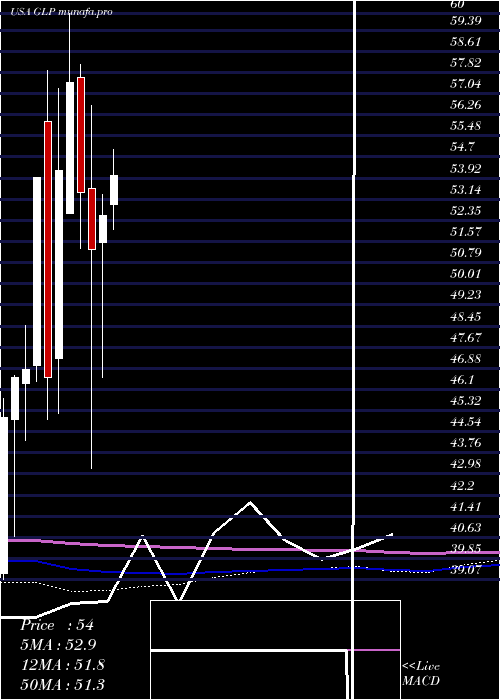Click the 50.79 price axis label
Viewport: 500px width, 700px height.
[466, 253]
